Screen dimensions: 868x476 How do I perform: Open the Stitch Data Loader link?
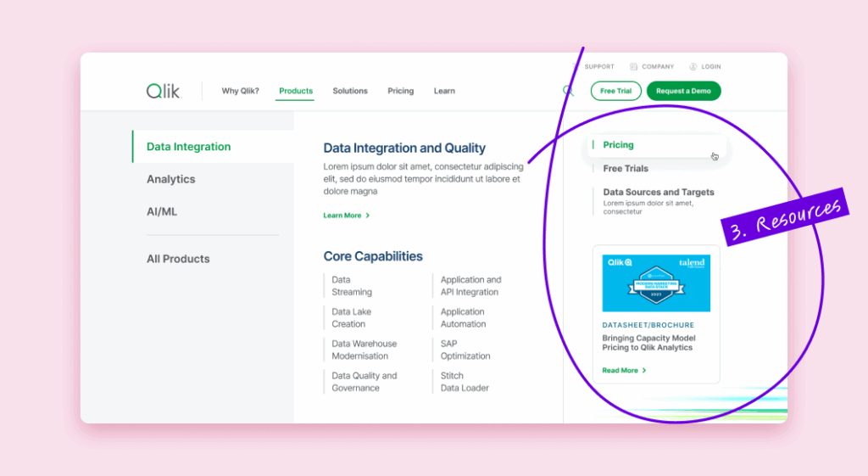coord(465,382)
